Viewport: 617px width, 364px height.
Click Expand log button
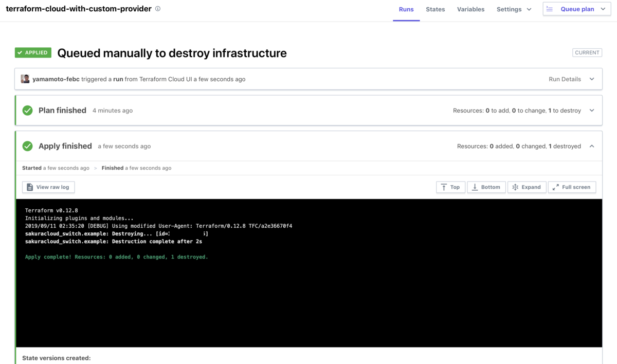[527, 187]
